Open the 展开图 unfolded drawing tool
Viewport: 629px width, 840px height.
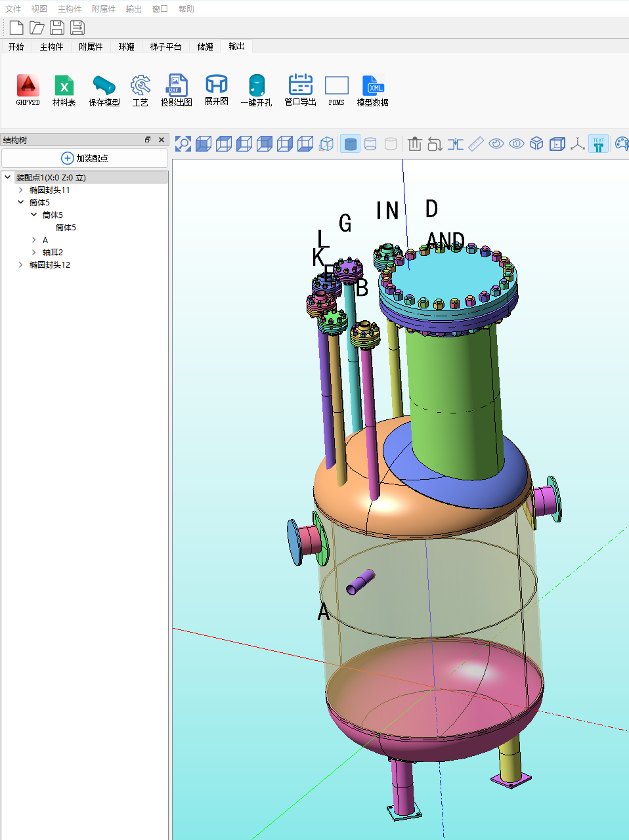[x=216, y=91]
